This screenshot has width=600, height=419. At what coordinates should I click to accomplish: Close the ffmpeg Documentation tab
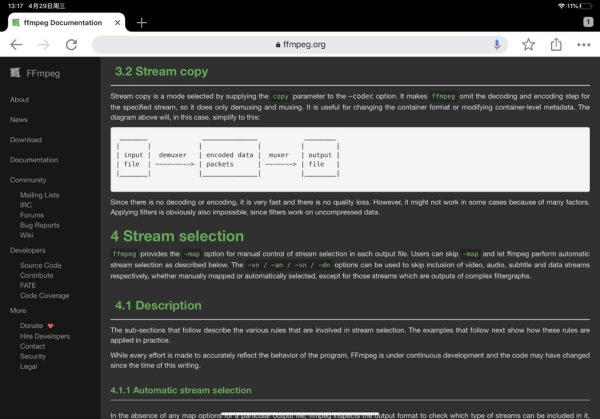click(x=117, y=23)
